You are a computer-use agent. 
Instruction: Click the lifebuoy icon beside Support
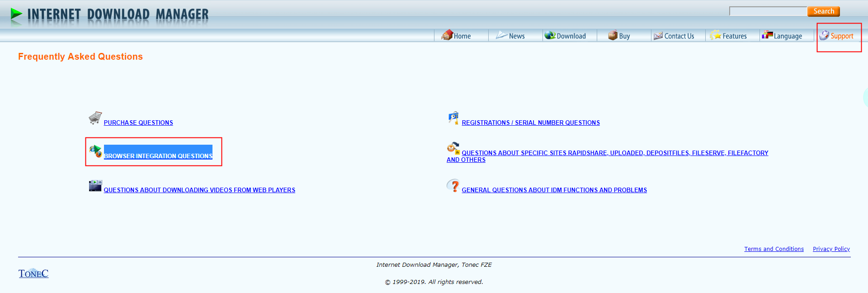pyautogui.click(x=825, y=35)
